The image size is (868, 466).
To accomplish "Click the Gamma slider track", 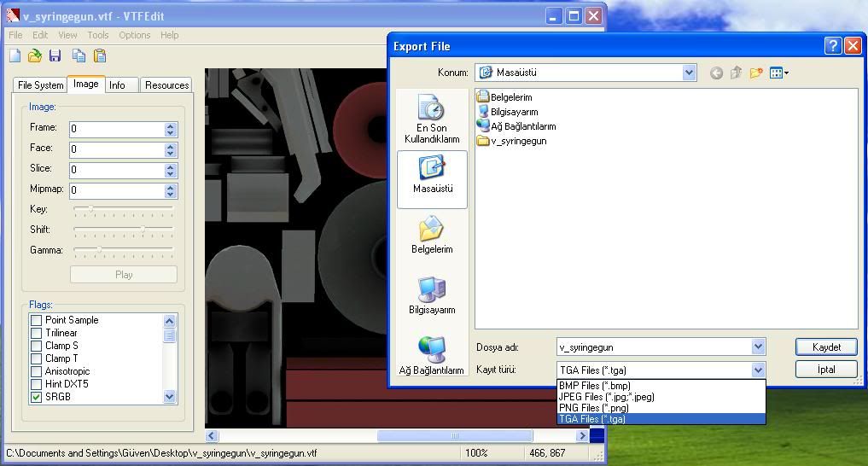I will (x=124, y=250).
